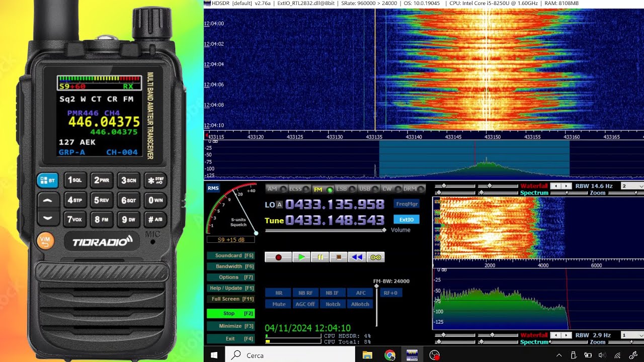
Task: Step lower RBW 2.9 Hz right arrow
Action: (567, 335)
